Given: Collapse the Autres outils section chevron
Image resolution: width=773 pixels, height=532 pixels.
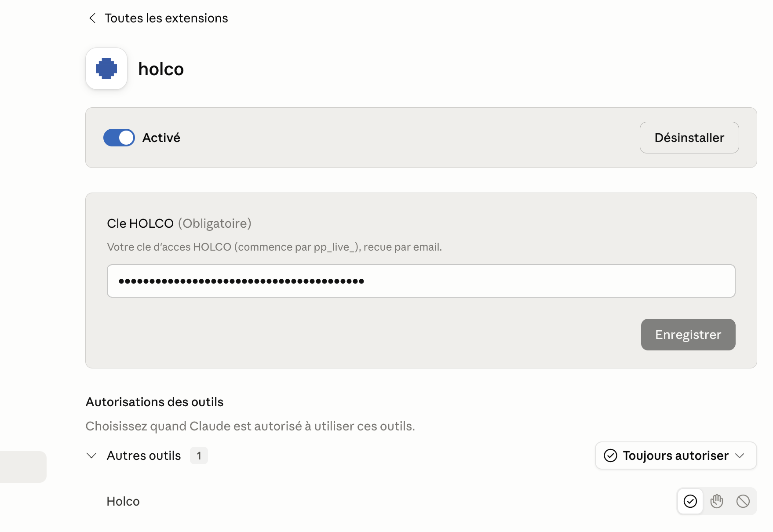Looking at the screenshot, I should pos(91,455).
